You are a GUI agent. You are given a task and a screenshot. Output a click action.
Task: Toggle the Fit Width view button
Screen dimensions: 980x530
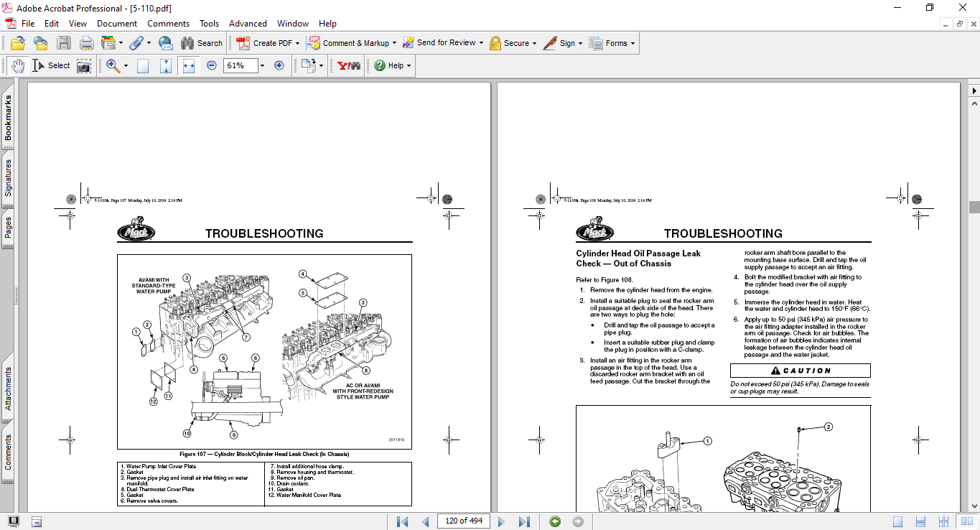[189, 65]
